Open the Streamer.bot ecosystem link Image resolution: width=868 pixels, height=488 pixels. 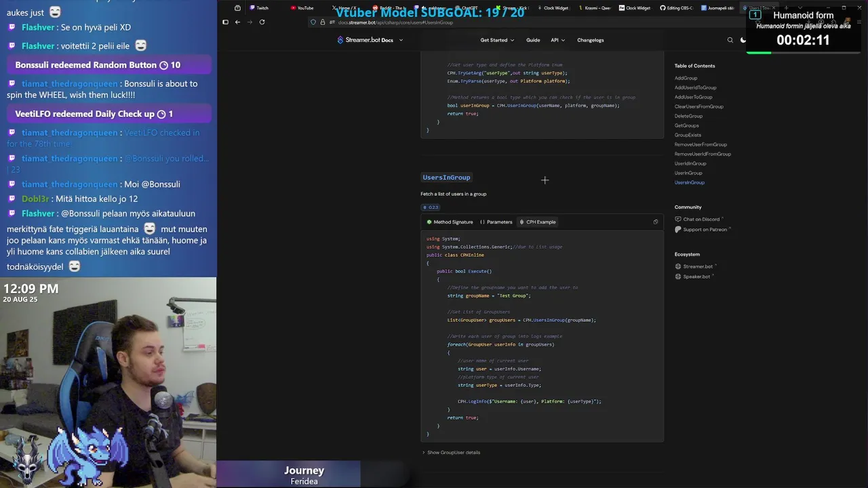click(x=699, y=267)
